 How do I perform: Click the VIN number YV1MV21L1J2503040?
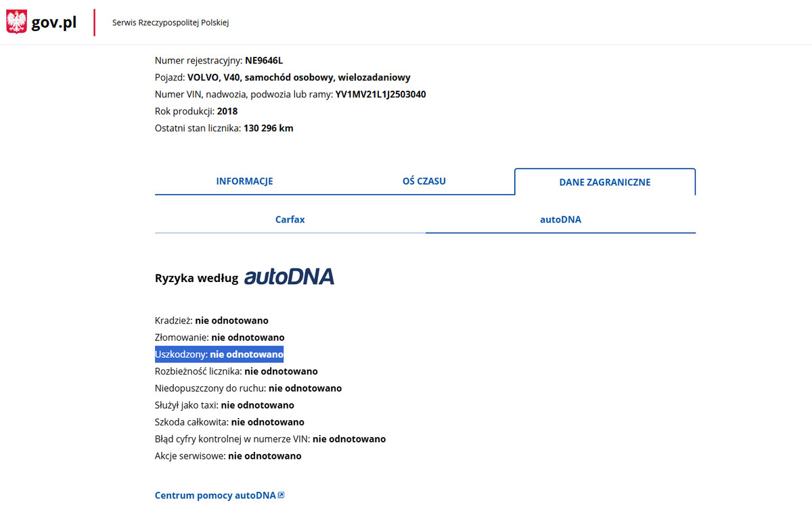[x=380, y=95]
